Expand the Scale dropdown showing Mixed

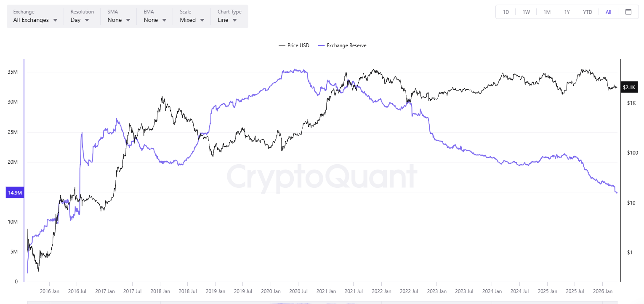[192, 20]
